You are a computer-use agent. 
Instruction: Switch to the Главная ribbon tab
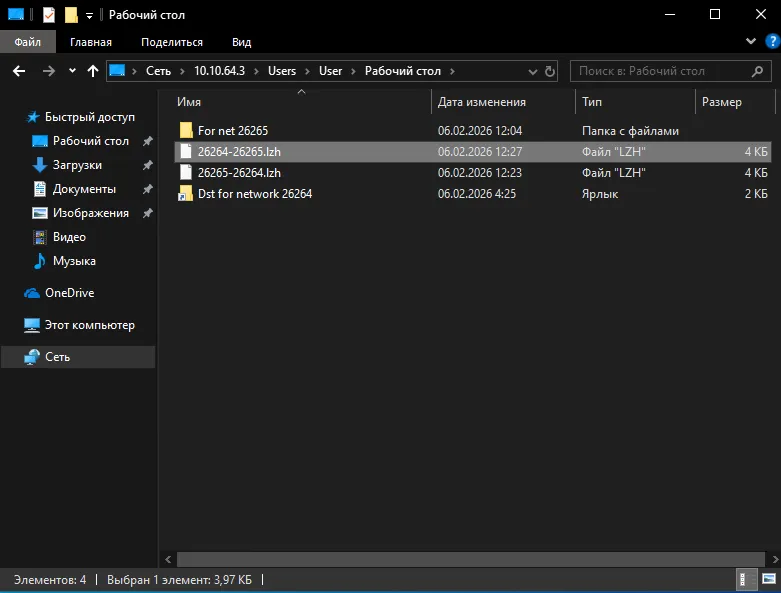(x=91, y=42)
